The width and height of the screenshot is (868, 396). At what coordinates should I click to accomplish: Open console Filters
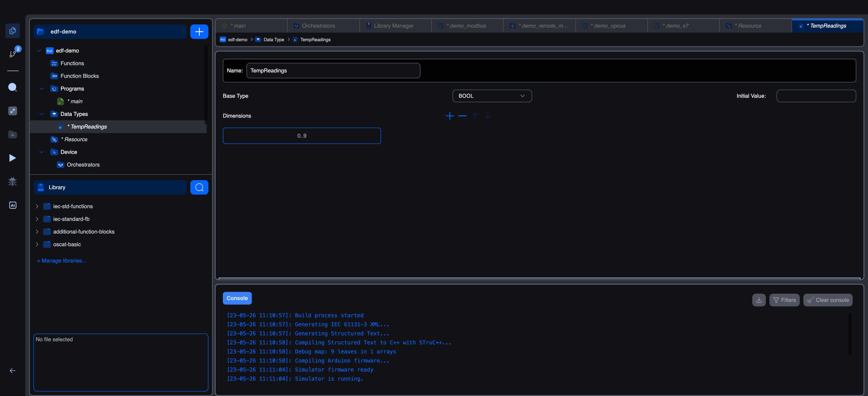point(784,300)
